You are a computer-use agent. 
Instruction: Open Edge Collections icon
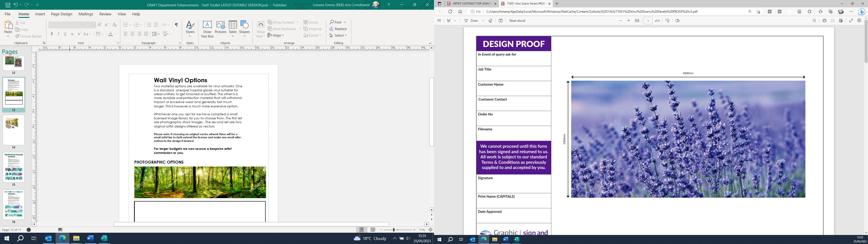830,12
